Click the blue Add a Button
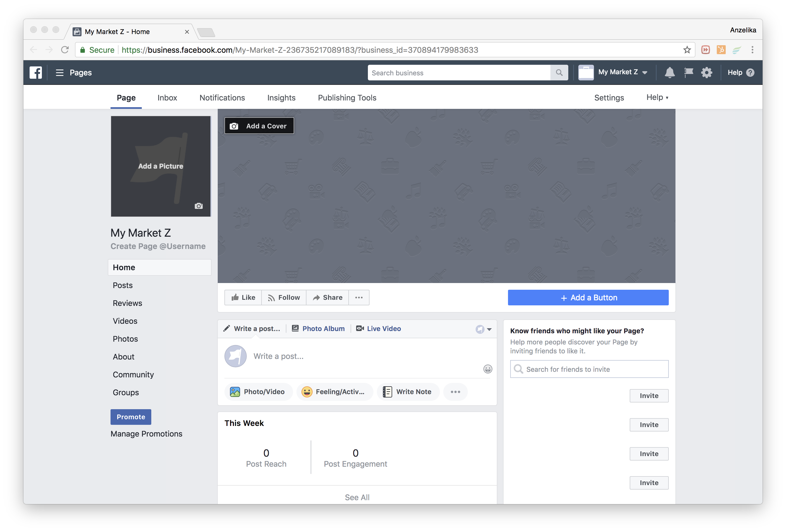 (x=588, y=297)
